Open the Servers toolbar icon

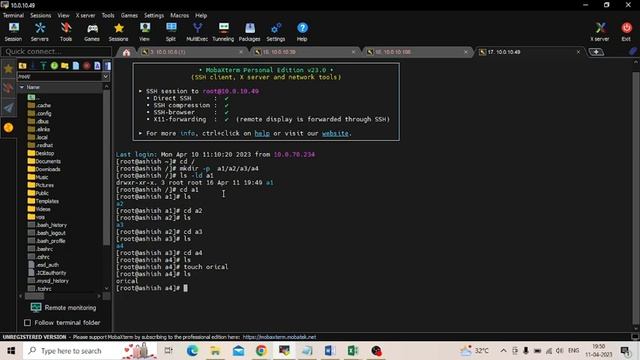(x=40, y=32)
